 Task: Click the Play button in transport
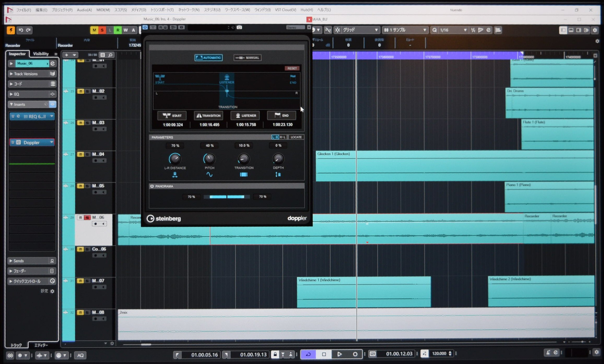(339, 354)
